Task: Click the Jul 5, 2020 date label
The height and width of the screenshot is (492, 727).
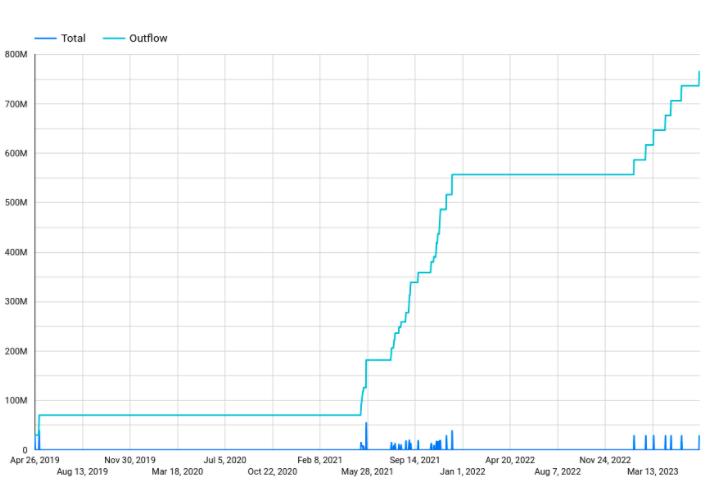Action: [225, 460]
